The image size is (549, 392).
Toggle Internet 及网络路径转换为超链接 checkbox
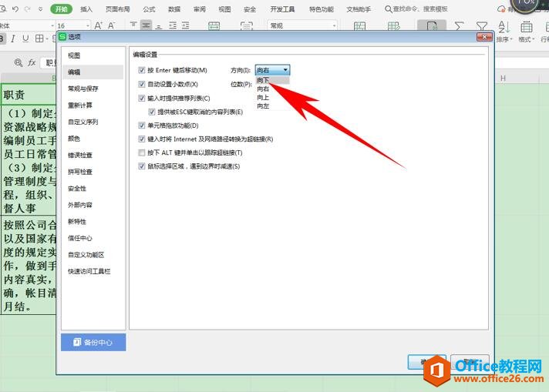coord(142,139)
